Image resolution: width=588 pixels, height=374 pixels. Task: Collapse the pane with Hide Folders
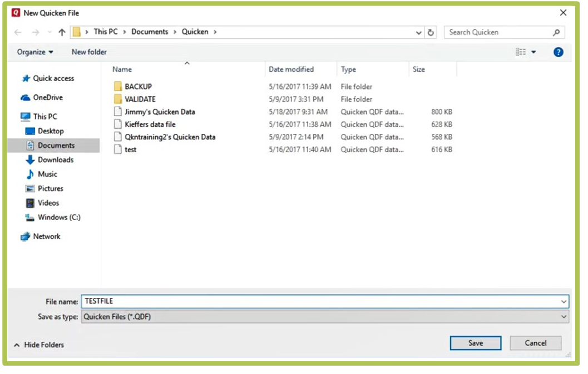(39, 345)
